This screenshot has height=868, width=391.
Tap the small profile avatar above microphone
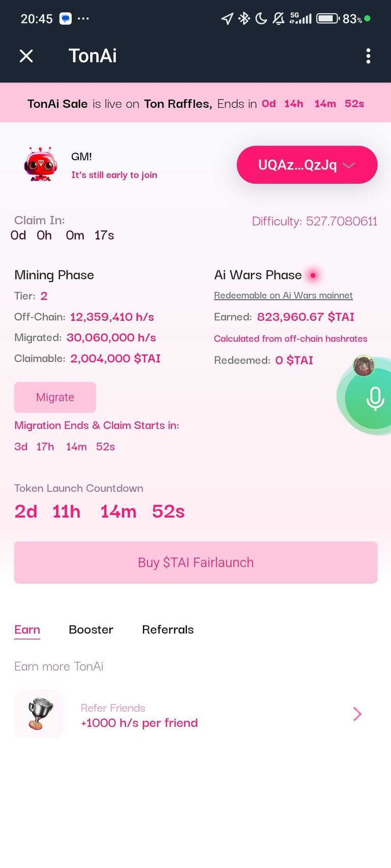(x=364, y=365)
